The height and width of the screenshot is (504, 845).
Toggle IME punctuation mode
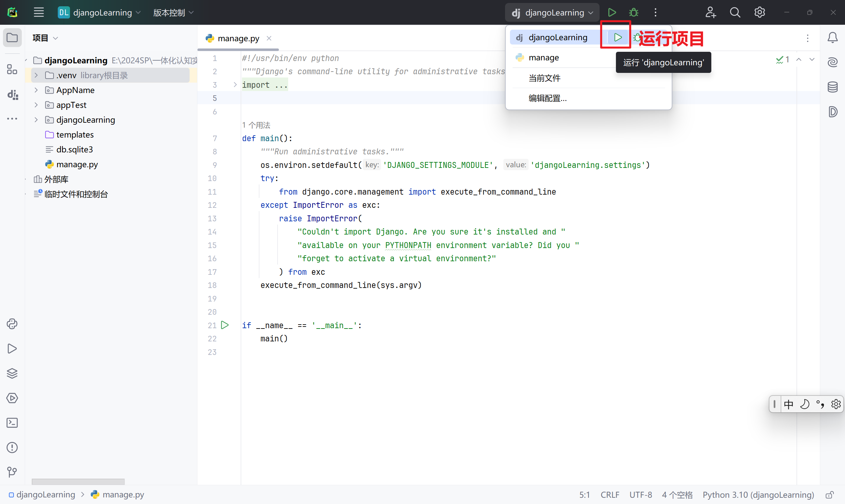[820, 404]
